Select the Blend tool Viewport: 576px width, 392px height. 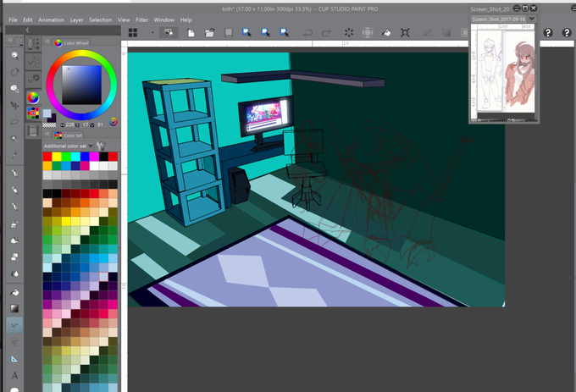(x=14, y=273)
